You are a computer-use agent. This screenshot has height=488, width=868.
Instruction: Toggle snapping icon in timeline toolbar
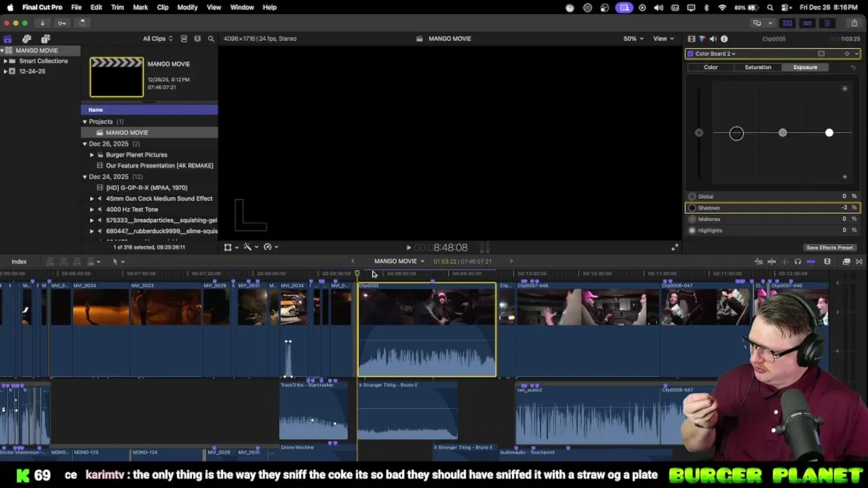click(811, 262)
